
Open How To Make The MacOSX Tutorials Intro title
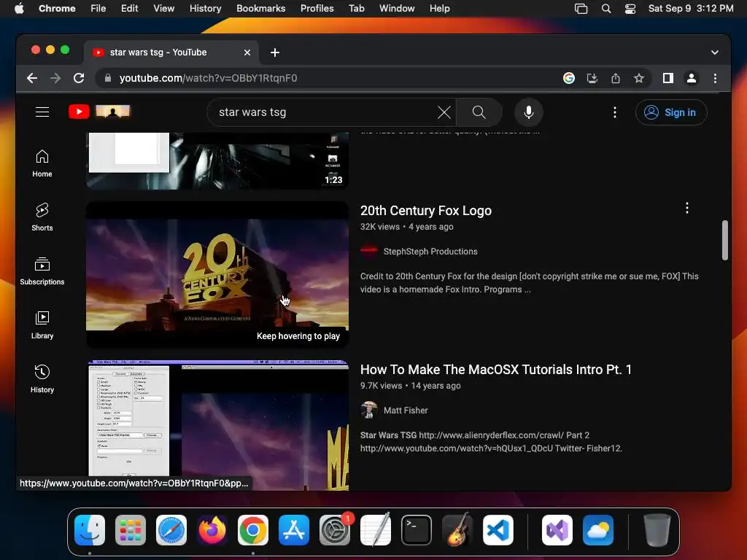[x=495, y=370]
